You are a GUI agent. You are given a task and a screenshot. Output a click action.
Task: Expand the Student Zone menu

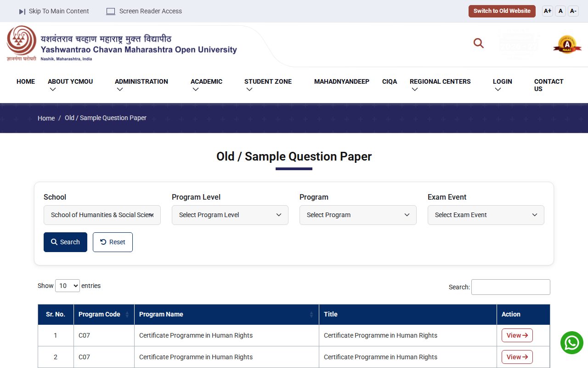268,85
